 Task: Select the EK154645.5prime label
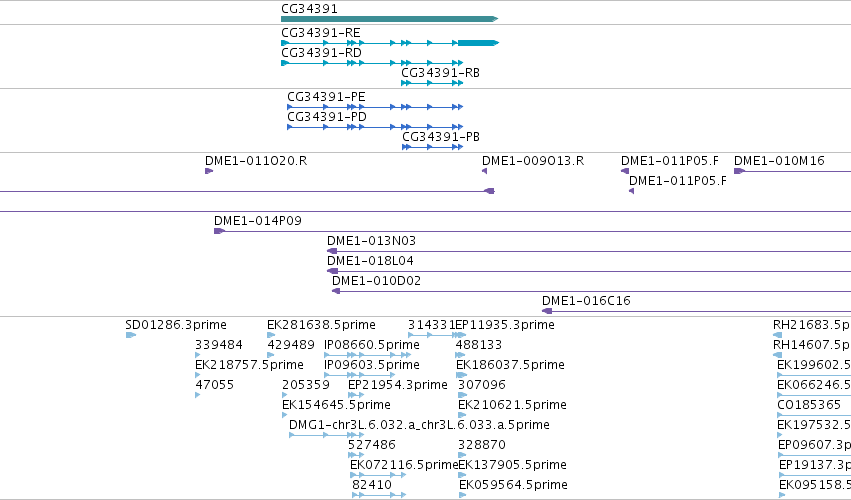[336, 406]
